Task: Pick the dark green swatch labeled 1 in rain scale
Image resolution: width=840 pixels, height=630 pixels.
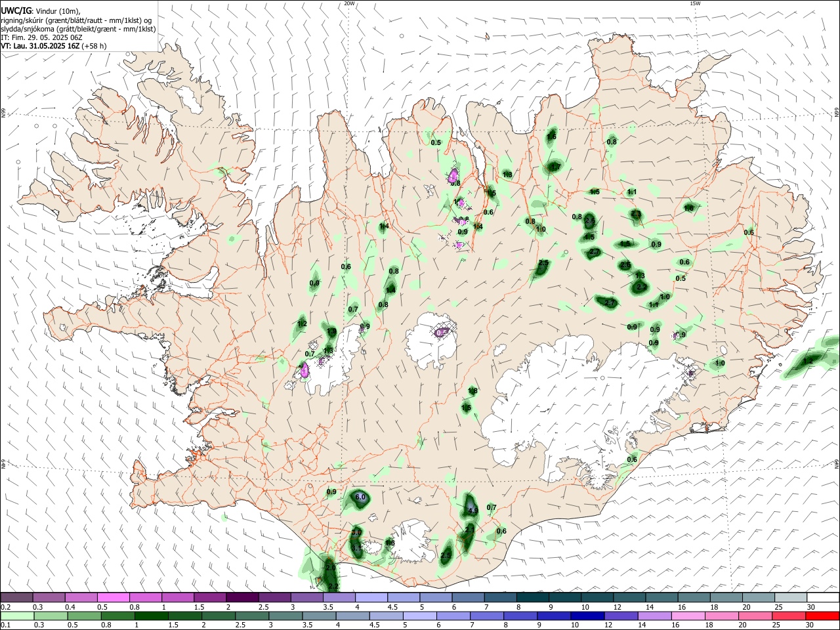Action: 151,616
